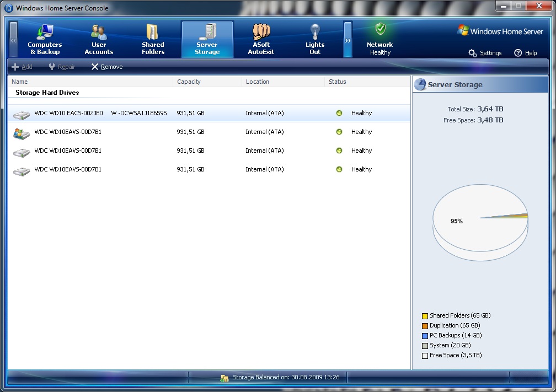Click the Windows Home Server Console title icon
The width and height of the screenshot is (556, 392).
click(9, 8)
